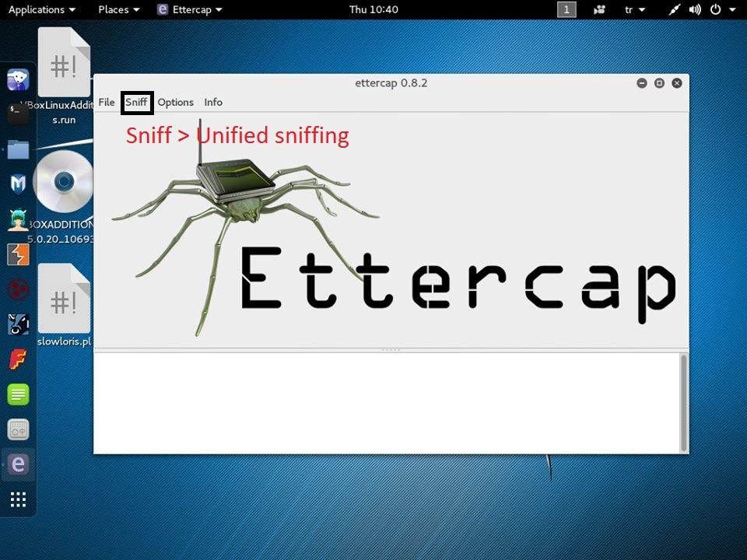Open the File menu in ettercap
Screen dimensions: 747x560
click(107, 103)
